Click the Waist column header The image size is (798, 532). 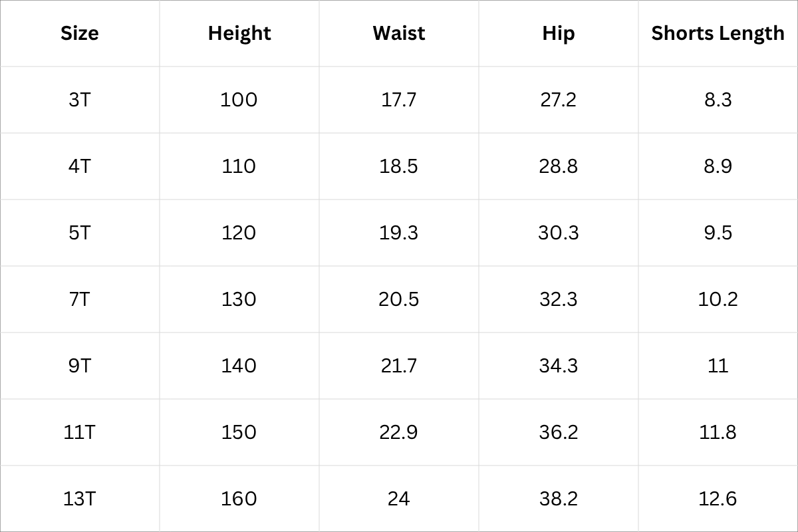point(399,33)
